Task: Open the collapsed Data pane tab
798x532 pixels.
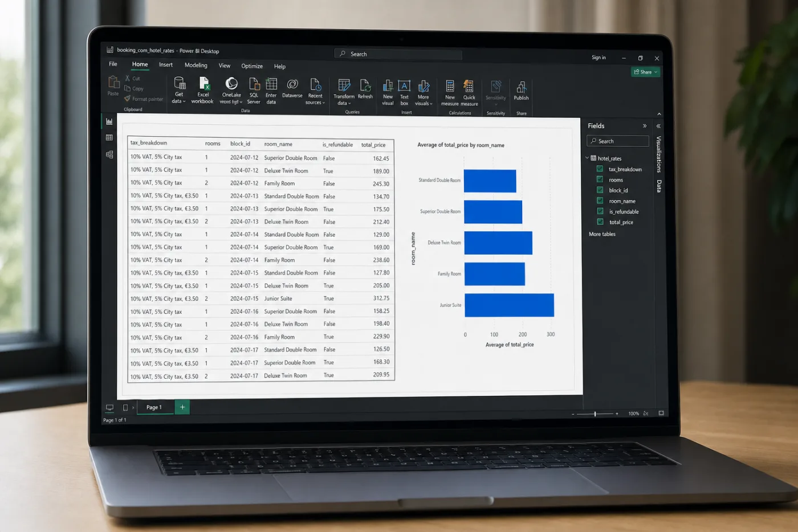Action: (659, 186)
